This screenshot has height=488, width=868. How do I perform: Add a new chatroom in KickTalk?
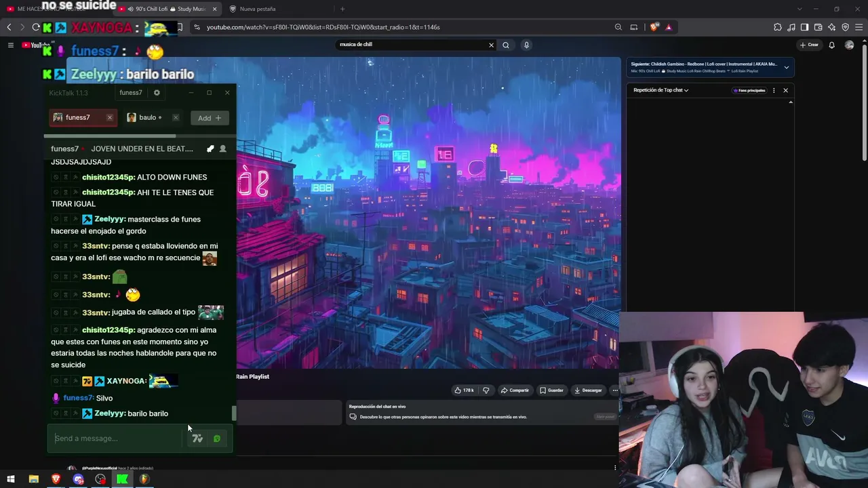pos(210,118)
